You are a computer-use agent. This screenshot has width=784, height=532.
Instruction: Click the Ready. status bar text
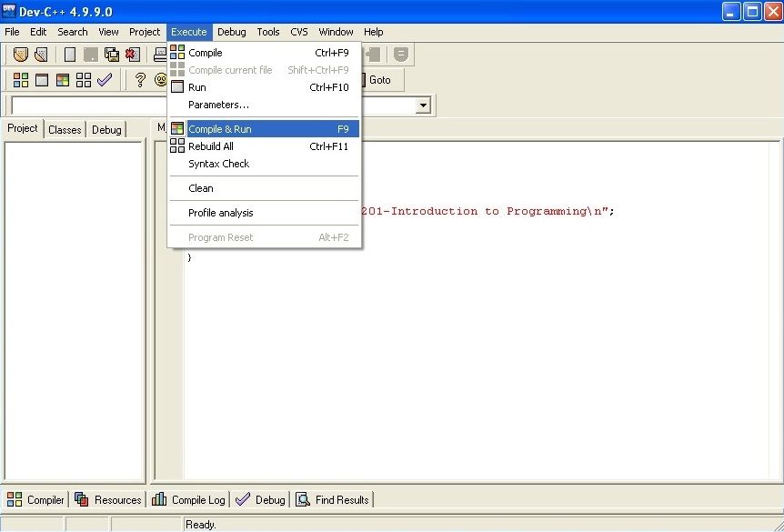coord(201,525)
